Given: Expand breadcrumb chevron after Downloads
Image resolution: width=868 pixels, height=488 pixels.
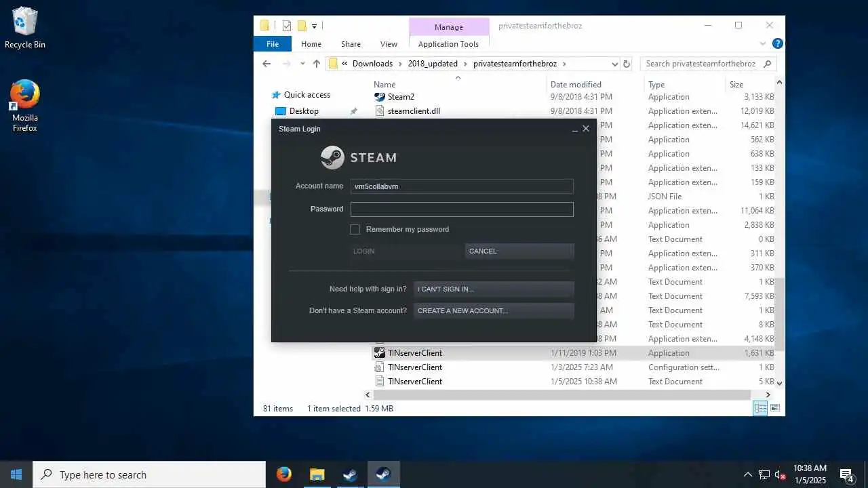Looking at the screenshot, I should (x=400, y=64).
